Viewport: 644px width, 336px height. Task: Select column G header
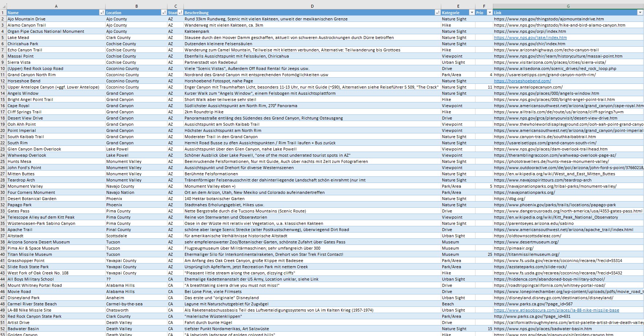coord(568,6)
